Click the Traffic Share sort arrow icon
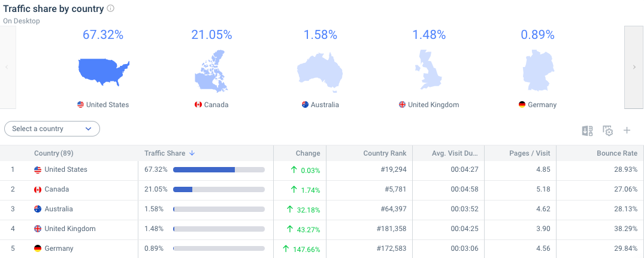The height and width of the screenshot is (258, 644). (x=192, y=153)
